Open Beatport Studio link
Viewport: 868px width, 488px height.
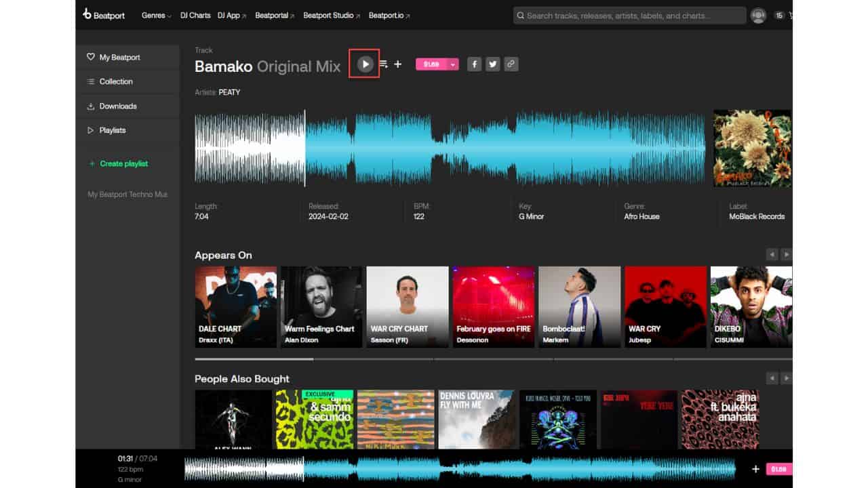332,15
